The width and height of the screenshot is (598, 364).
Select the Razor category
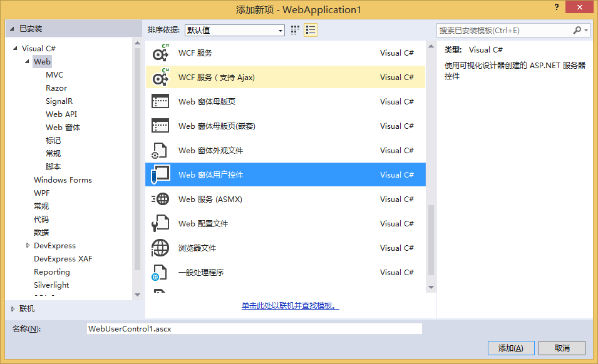pyautogui.click(x=56, y=88)
